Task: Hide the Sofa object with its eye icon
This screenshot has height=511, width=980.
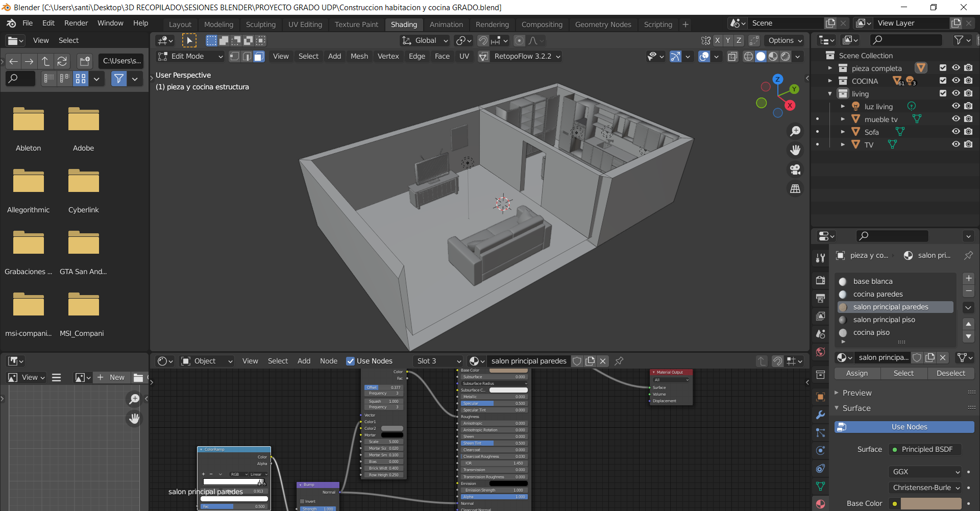Action: [956, 132]
